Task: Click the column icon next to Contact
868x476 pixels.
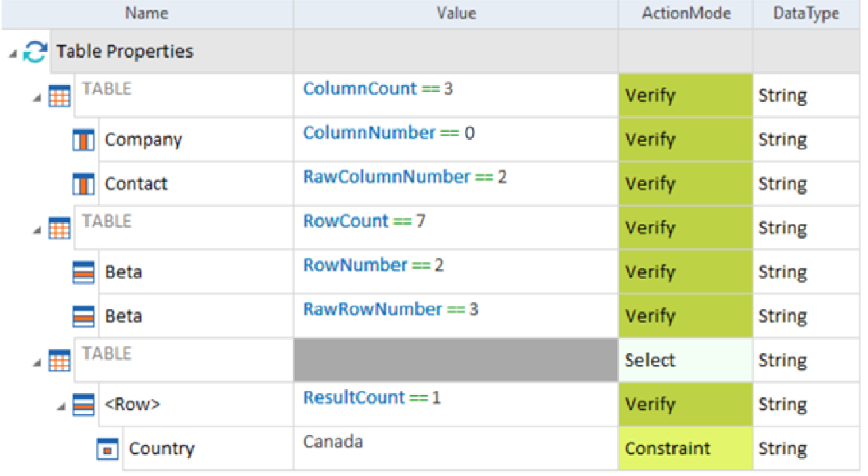Action: point(83,184)
